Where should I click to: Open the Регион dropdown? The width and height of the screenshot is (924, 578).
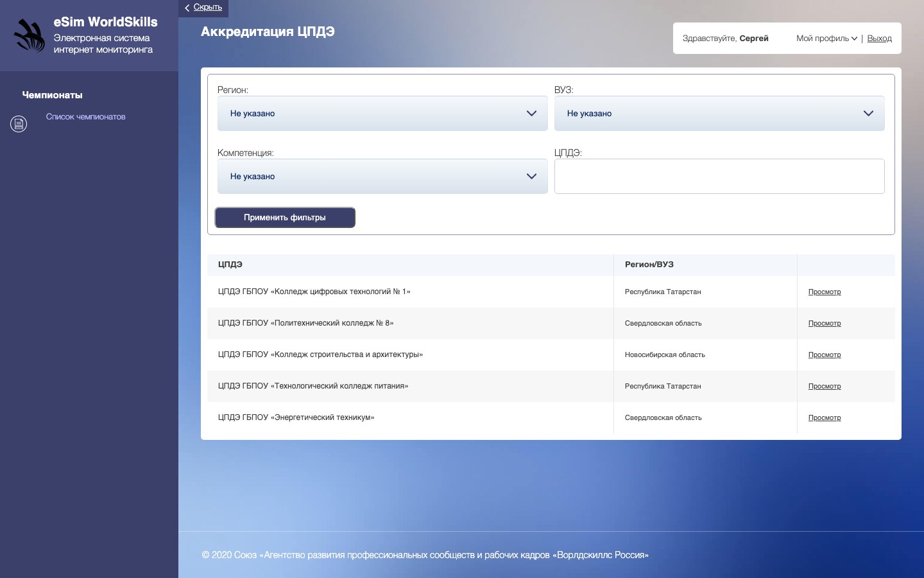(382, 114)
